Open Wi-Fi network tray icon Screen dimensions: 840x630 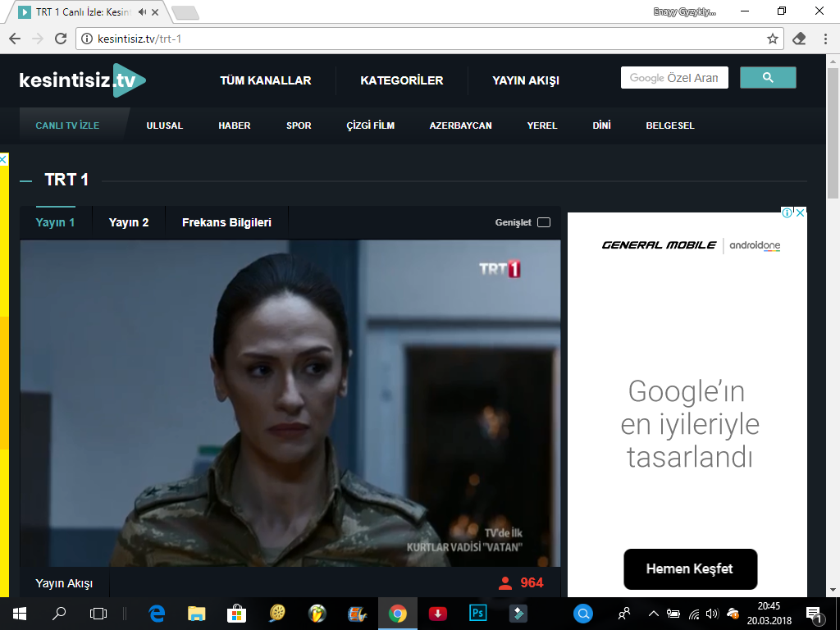point(694,614)
